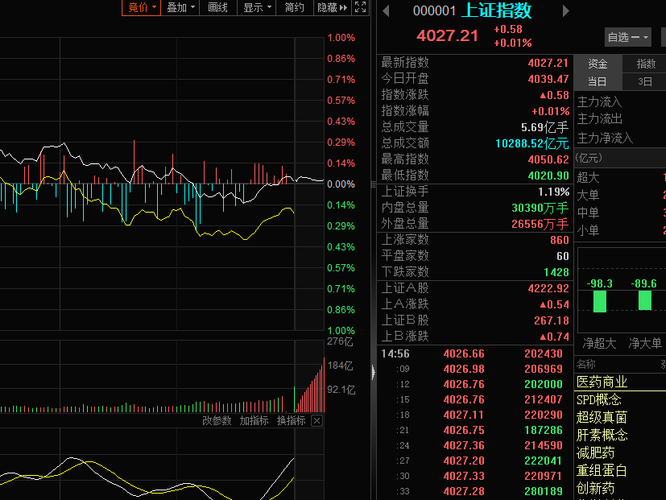Select the 减肥药 sector row
Image resolution: width=666 pixels, height=500 pixels.
tap(620, 453)
